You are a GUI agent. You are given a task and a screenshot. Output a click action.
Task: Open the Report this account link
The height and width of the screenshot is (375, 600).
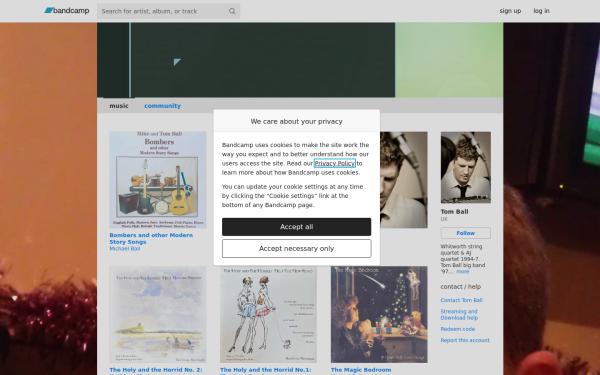point(465,340)
